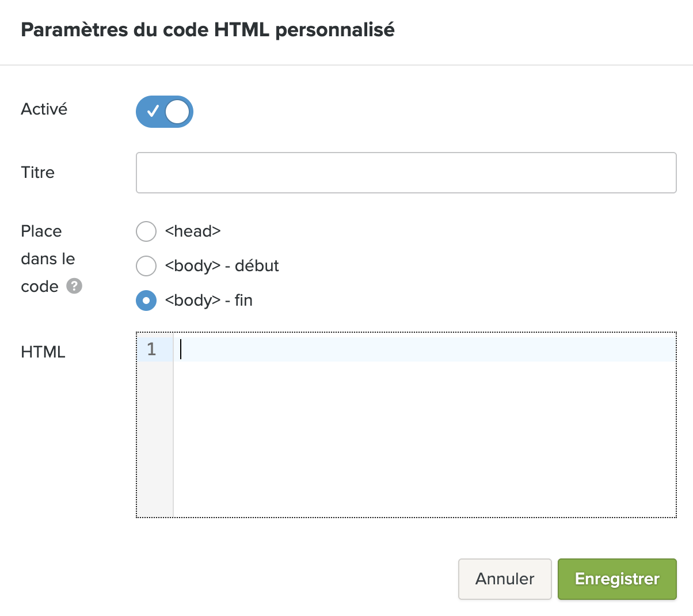Click the blank lower area of the HTML editor
Screen dimensions: 693x616
424,439
